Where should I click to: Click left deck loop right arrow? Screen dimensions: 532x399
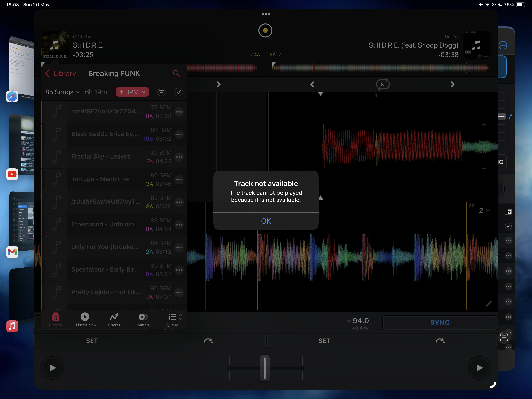click(x=218, y=84)
